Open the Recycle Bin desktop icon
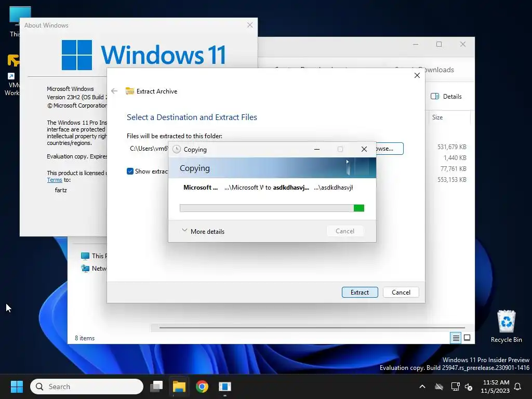Screen dimensions: 532x399 (x=506, y=326)
